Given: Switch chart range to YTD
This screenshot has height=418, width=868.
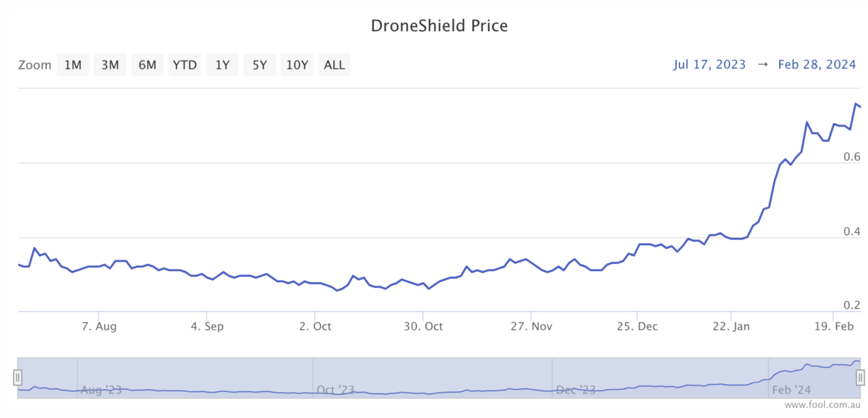Looking at the screenshot, I should [x=184, y=65].
